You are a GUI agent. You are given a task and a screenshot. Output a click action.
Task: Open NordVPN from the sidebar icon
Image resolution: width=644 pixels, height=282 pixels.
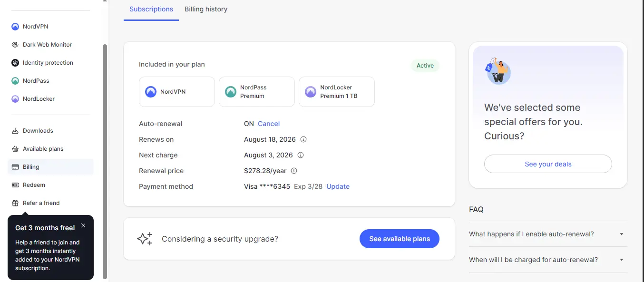tap(15, 27)
